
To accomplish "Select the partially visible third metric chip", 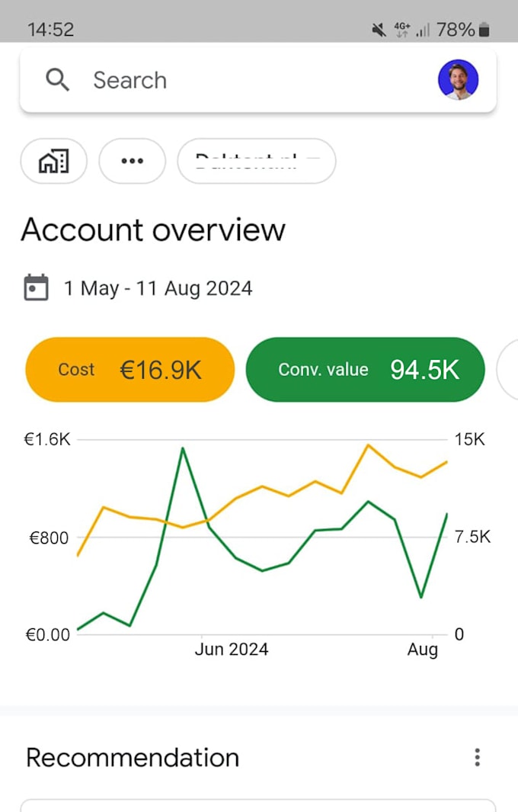I will 508,370.
